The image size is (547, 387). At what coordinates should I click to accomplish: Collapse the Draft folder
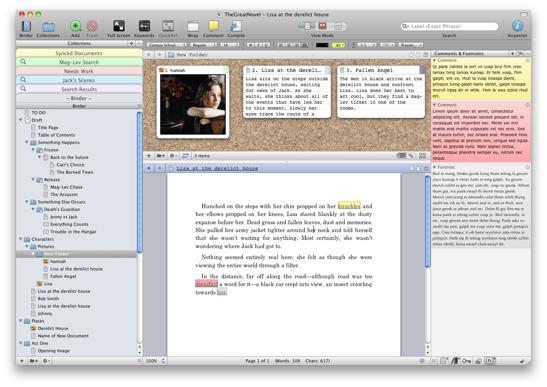21,120
